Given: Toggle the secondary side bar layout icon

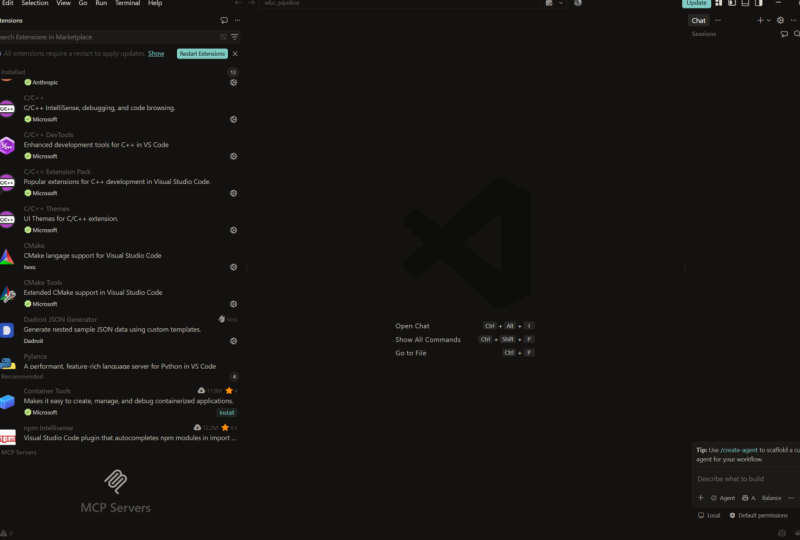Looking at the screenshot, I should pyautogui.click(x=759, y=3).
